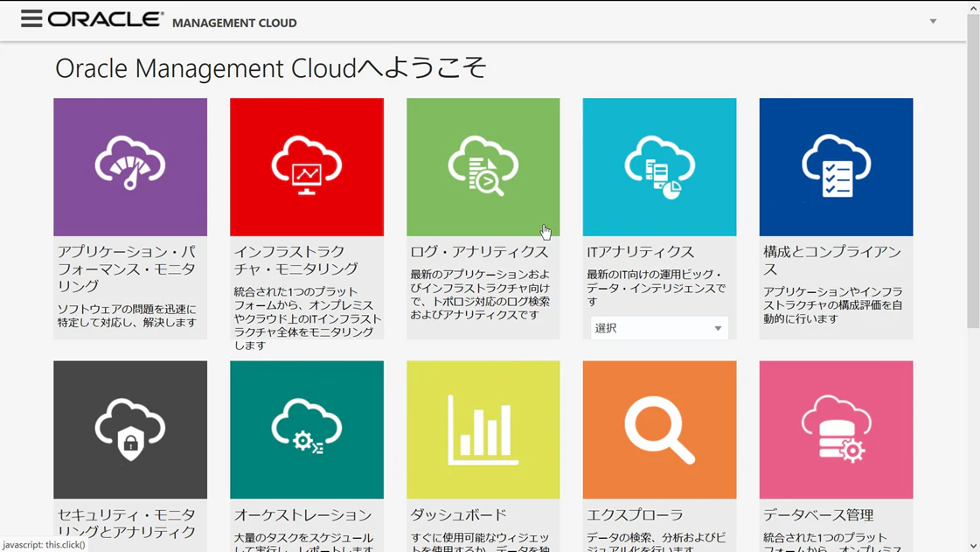
Task: Open Database Management pink tile icon
Action: coord(837,430)
